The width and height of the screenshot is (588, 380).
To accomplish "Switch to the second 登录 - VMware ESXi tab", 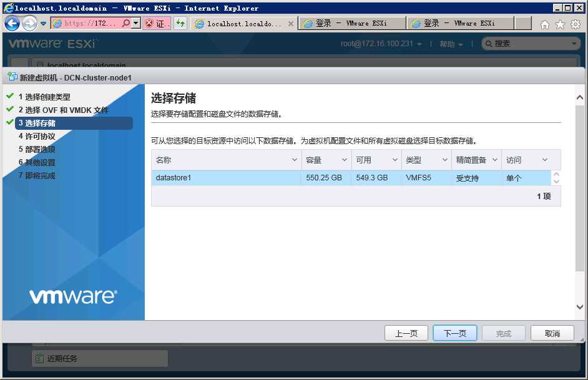I will [x=460, y=23].
